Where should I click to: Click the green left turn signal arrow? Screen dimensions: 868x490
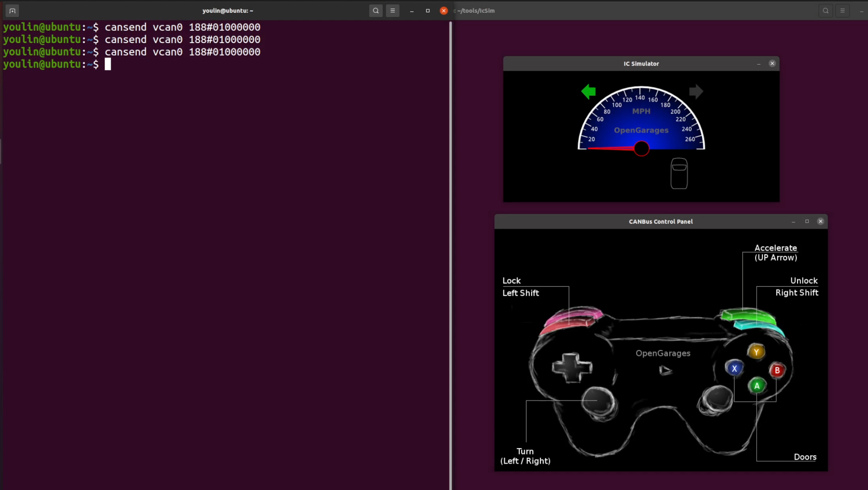point(588,92)
